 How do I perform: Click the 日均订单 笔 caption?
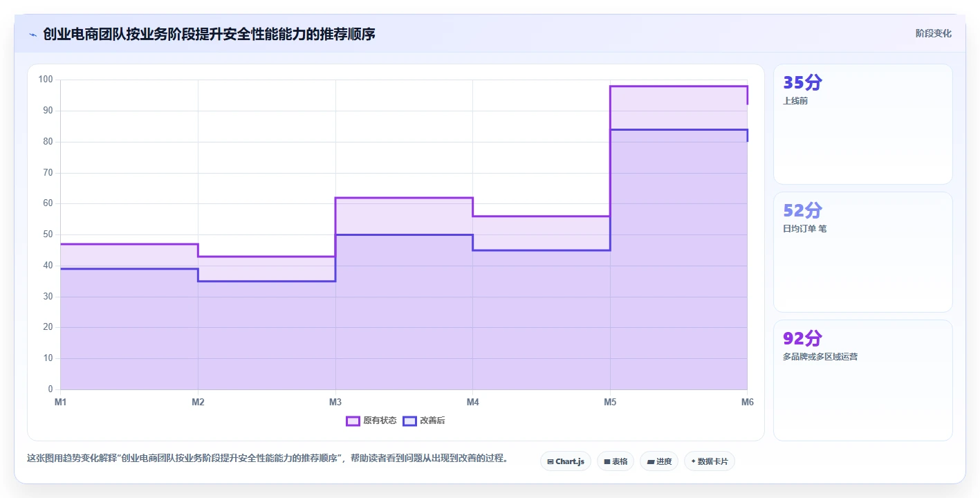point(804,229)
